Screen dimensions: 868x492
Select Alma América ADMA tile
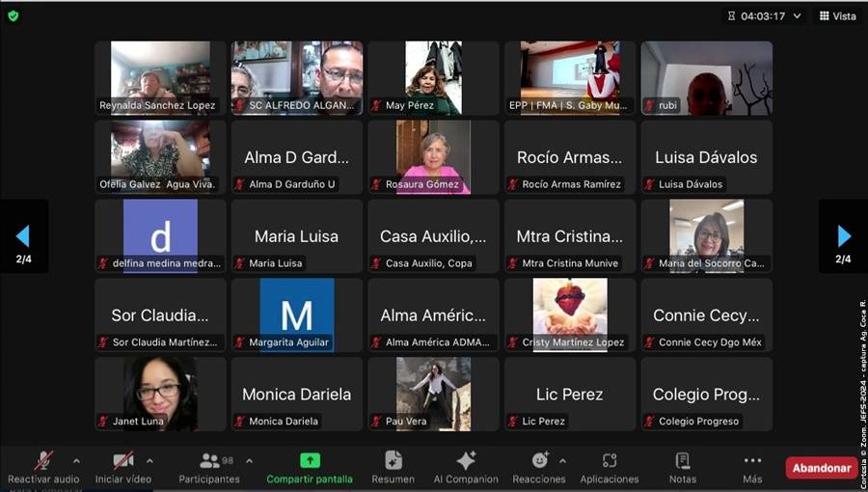click(x=433, y=315)
